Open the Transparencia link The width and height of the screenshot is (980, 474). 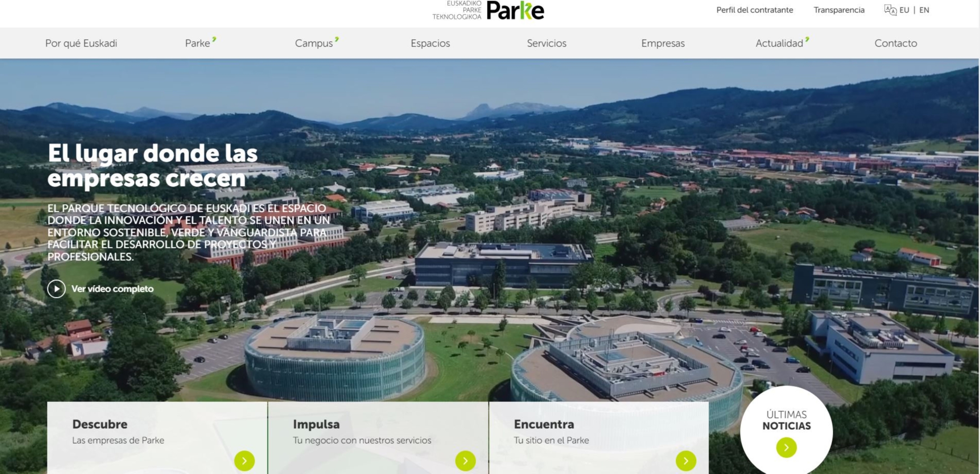[x=839, y=10]
